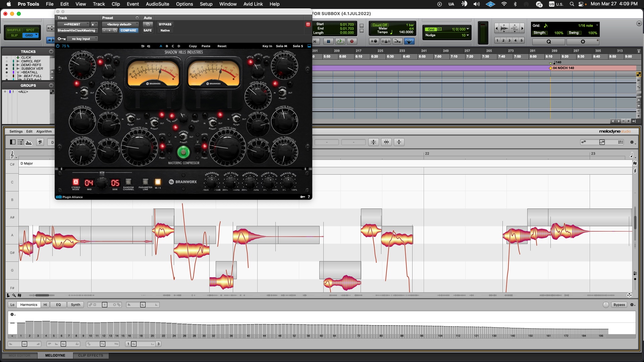Collapse the =BEATALL track folder

tap(18, 72)
